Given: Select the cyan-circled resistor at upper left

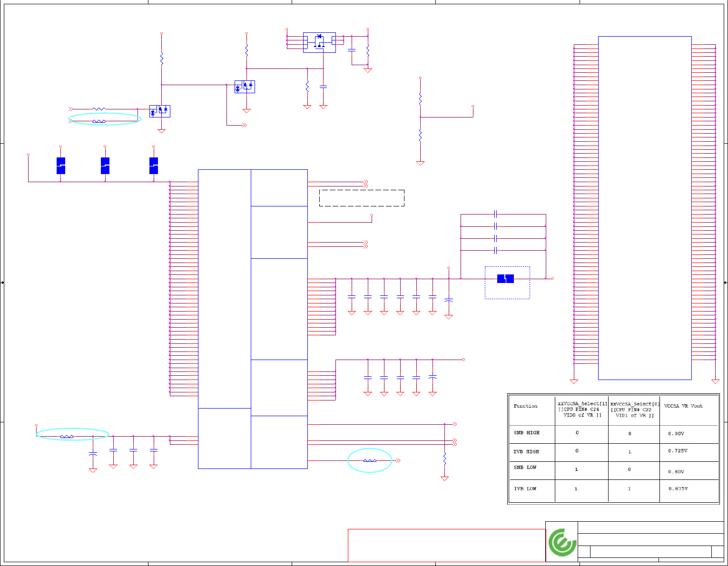Looking at the screenshot, I should point(99,121).
